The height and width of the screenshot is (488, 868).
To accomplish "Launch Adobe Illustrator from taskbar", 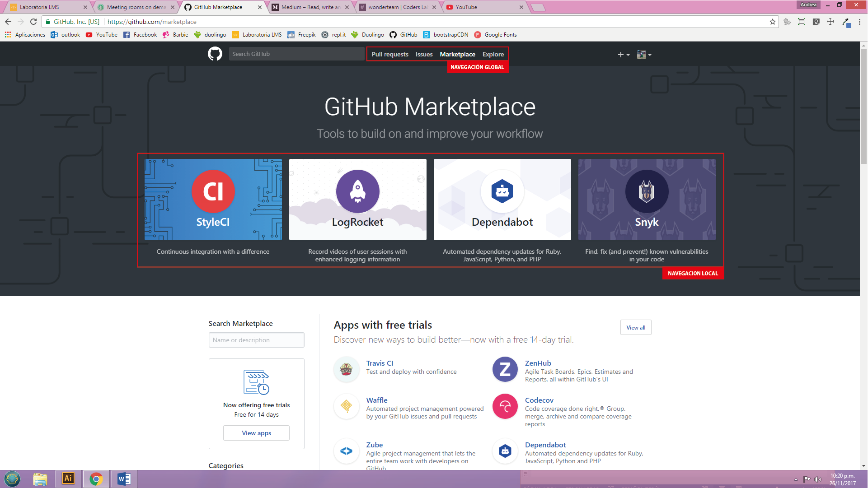I will [x=68, y=479].
